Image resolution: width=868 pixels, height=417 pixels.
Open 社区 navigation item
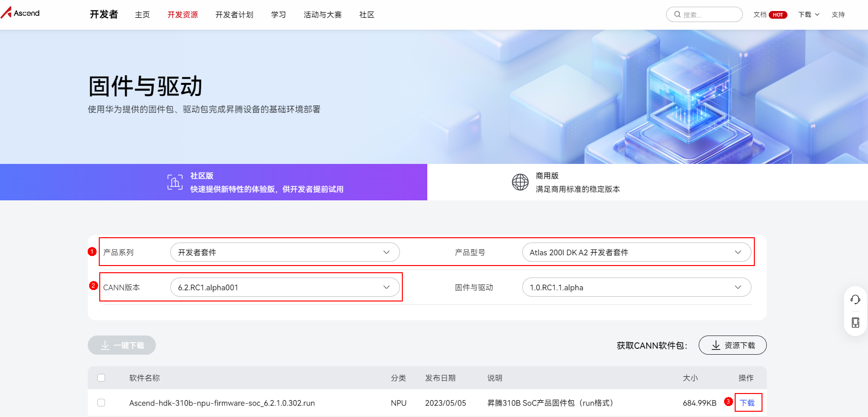[367, 15]
